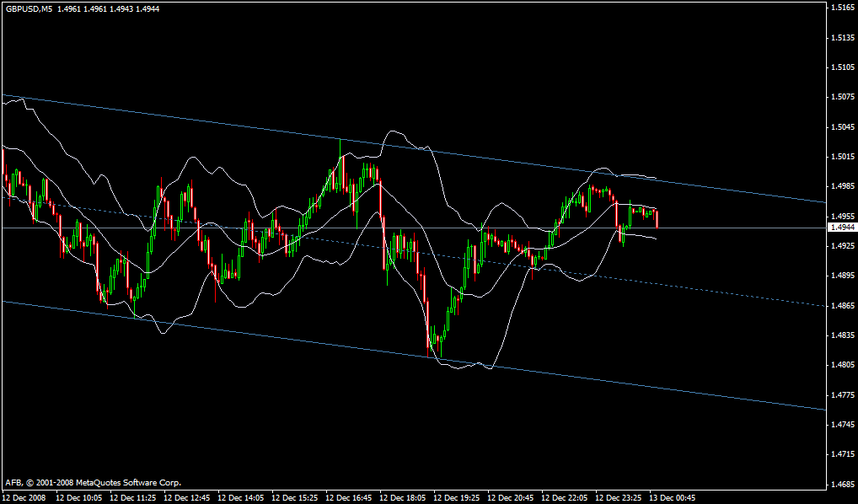Click the 12 Dec 18:05 time label
The image size is (858, 504).
point(402,497)
